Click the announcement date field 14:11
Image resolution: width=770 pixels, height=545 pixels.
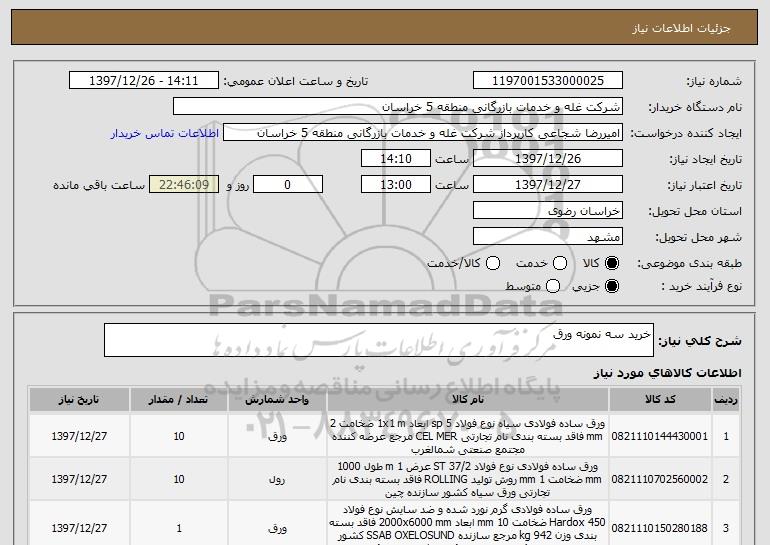[144, 81]
